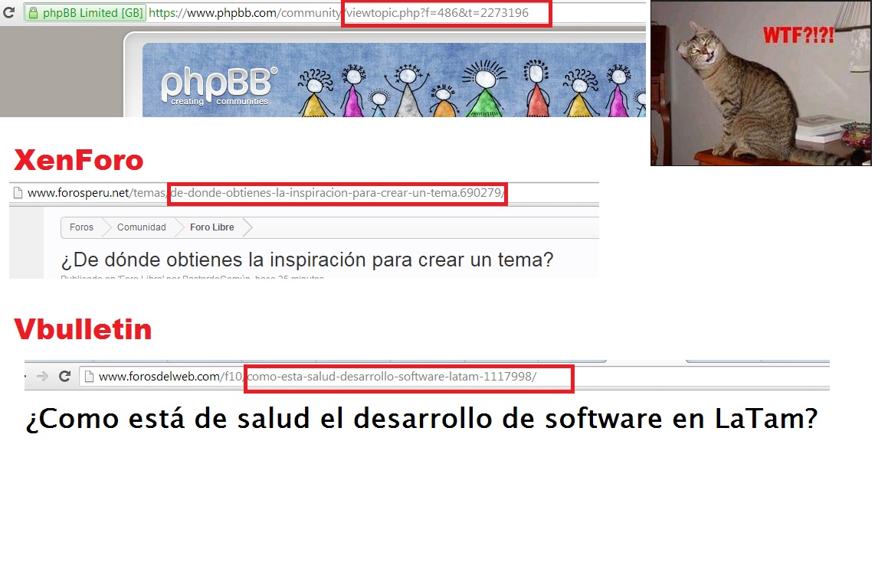Select the Foro Libre breadcrumb
Viewport: 888px width, 588px height.
(211, 227)
